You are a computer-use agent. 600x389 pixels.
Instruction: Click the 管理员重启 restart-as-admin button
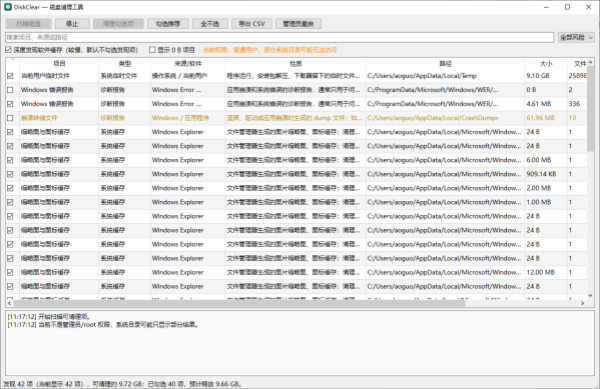(x=298, y=24)
